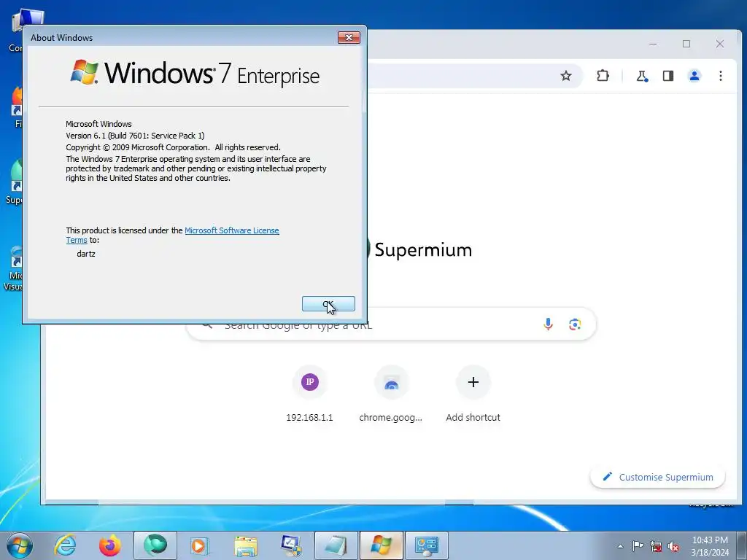
Task: Open the Extensions puzzle-piece icon in Supermium
Action: point(603,76)
